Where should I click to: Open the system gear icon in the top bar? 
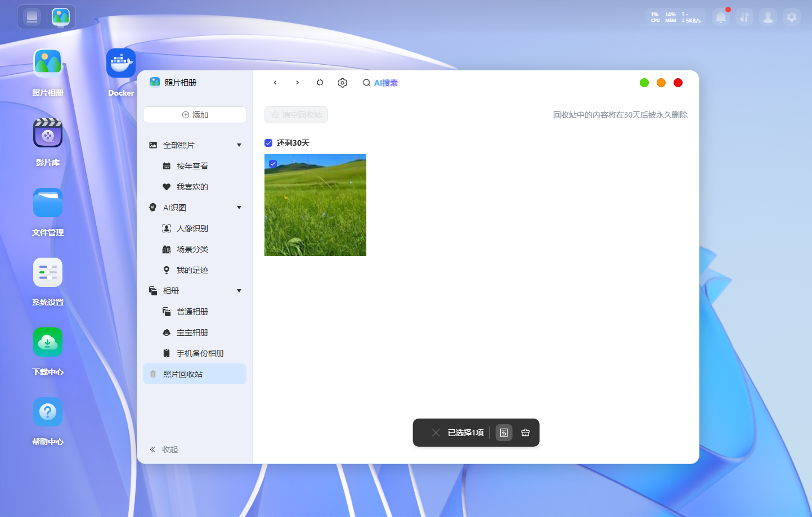(x=792, y=17)
